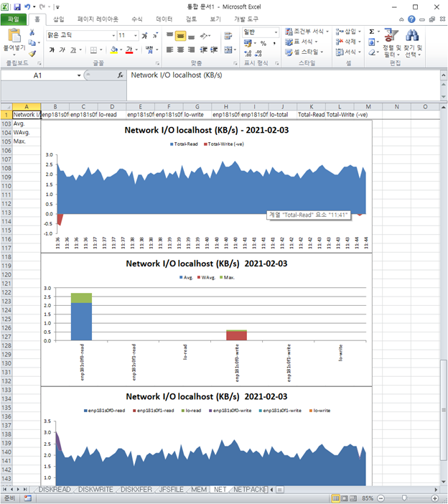Click text orientation icon
The image size is (448, 504).
[x=203, y=36]
